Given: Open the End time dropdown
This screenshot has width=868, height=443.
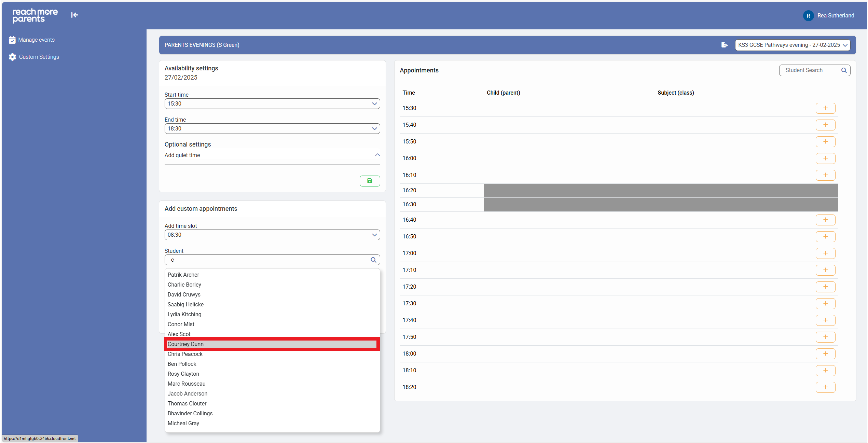Looking at the screenshot, I should [272, 129].
